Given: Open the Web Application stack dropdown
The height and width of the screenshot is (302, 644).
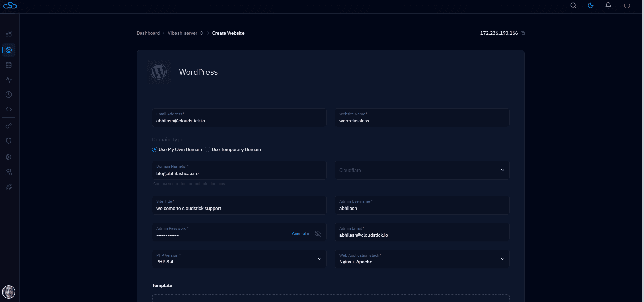Looking at the screenshot, I should coord(422,259).
